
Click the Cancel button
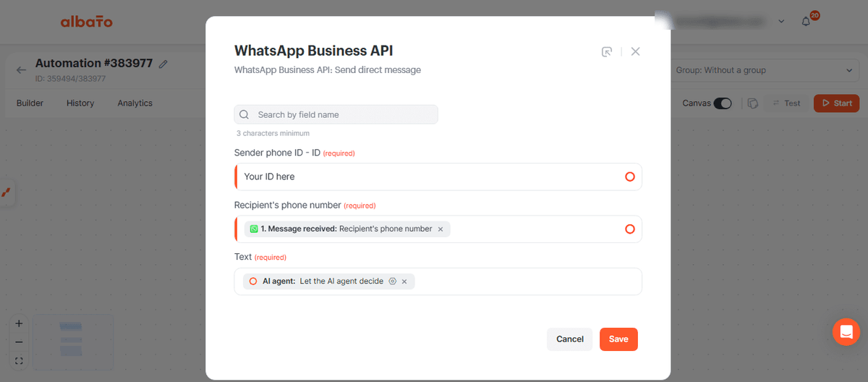pyautogui.click(x=570, y=339)
